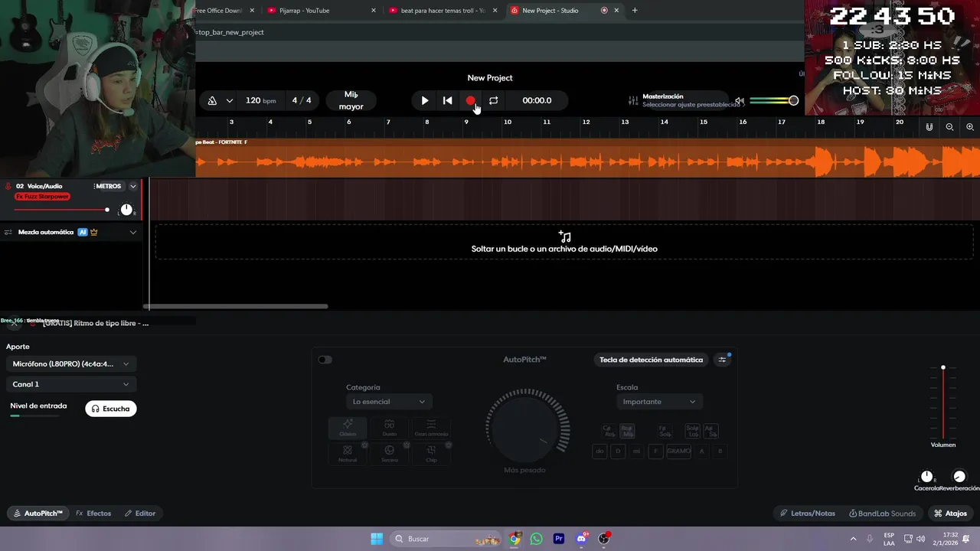Open the 4 / 4 time signature
980x551 pixels.
[302, 100]
